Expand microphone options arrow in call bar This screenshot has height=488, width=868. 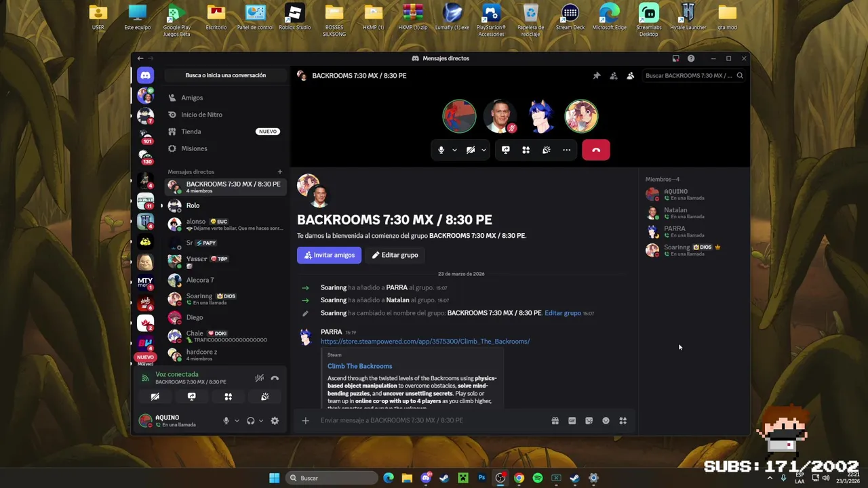454,150
